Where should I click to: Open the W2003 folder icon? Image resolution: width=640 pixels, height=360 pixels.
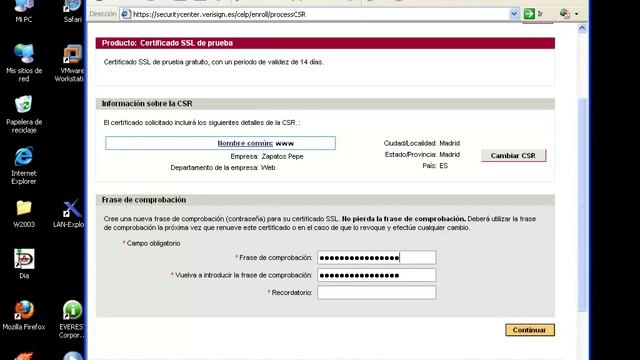24,213
